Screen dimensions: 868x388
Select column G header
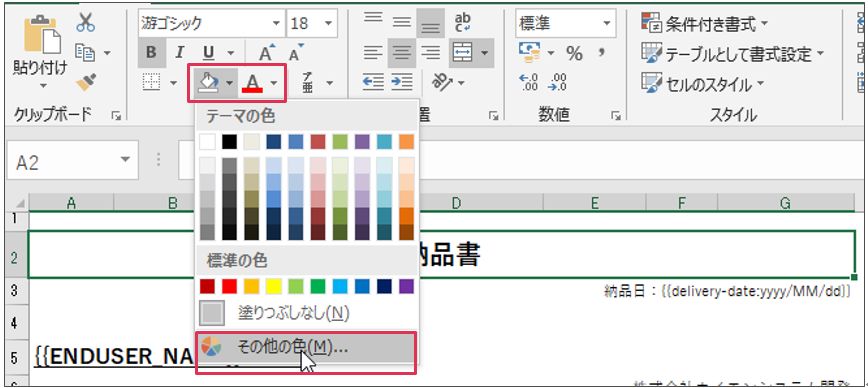click(x=785, y=203)
